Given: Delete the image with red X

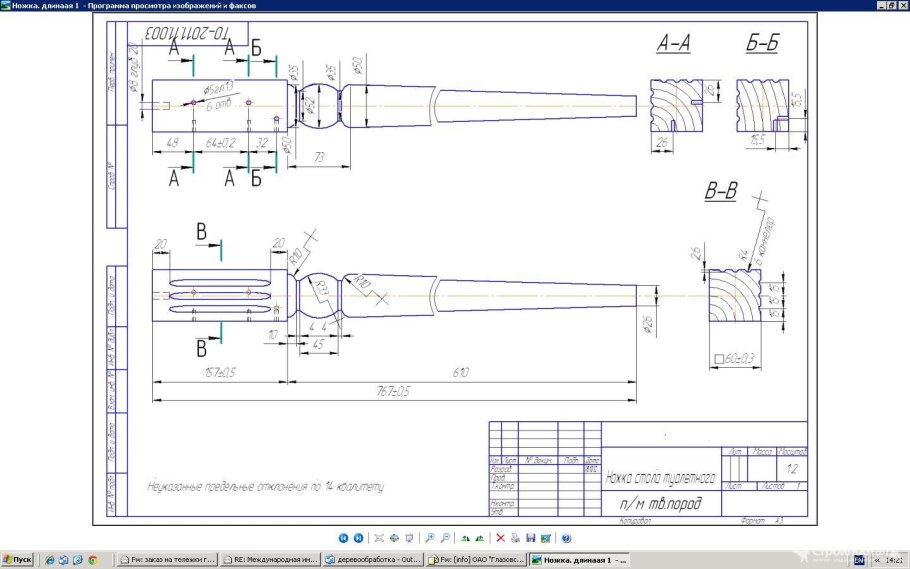Looking at the screenshot, I should click(501, 537).
